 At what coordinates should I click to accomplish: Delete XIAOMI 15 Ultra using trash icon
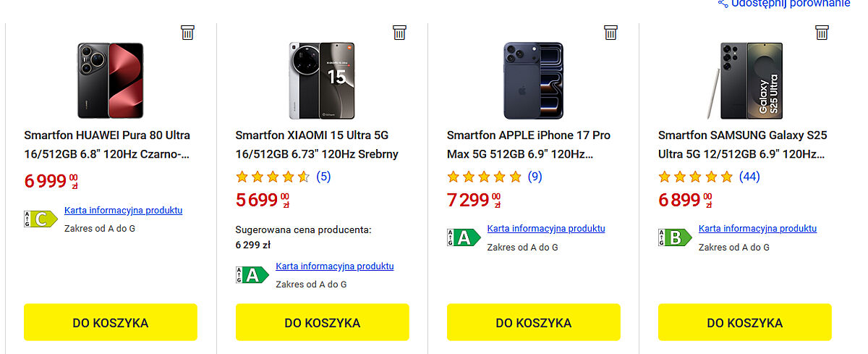click(x=399, y=32)
